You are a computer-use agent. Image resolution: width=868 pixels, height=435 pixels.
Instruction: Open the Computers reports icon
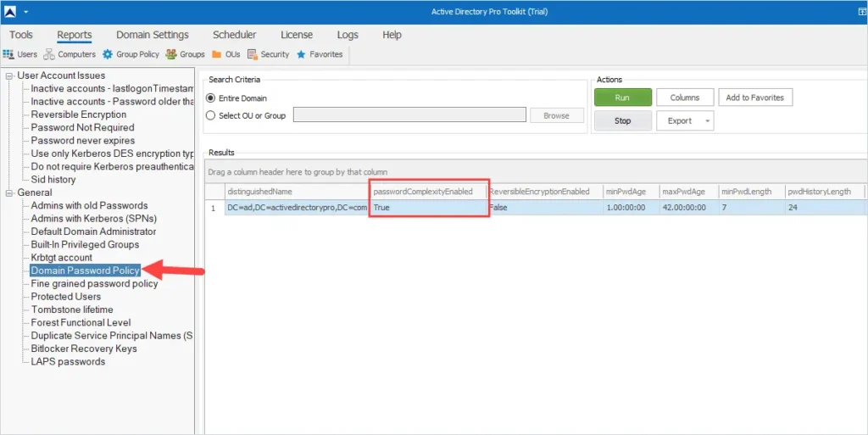point(49,54)
